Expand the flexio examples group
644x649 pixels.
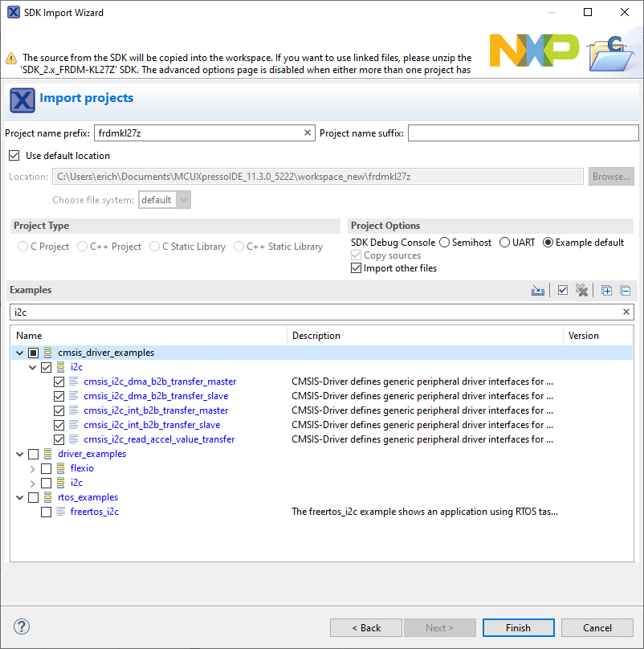(34, 468)
